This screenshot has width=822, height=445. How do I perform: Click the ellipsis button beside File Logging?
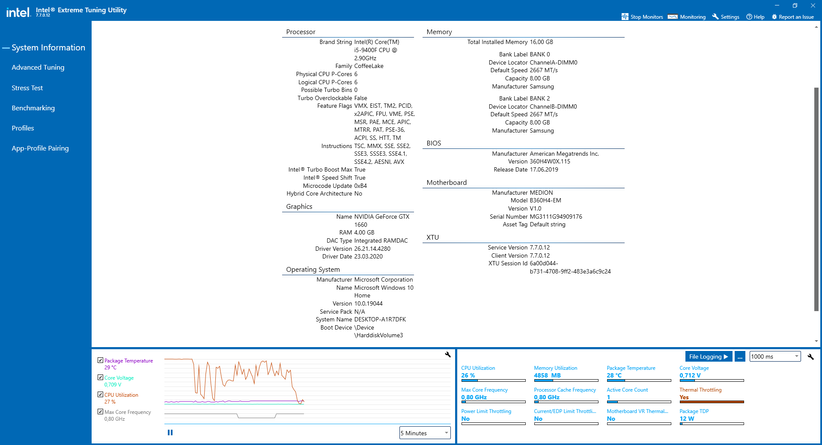click(740, 356)
